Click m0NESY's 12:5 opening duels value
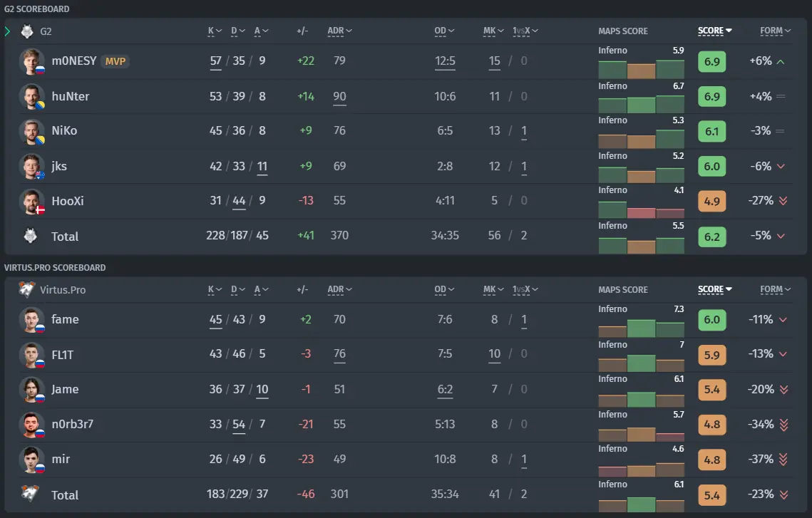Image resolution: width=812 pixels, height=518 pixels. click(445, 62)
